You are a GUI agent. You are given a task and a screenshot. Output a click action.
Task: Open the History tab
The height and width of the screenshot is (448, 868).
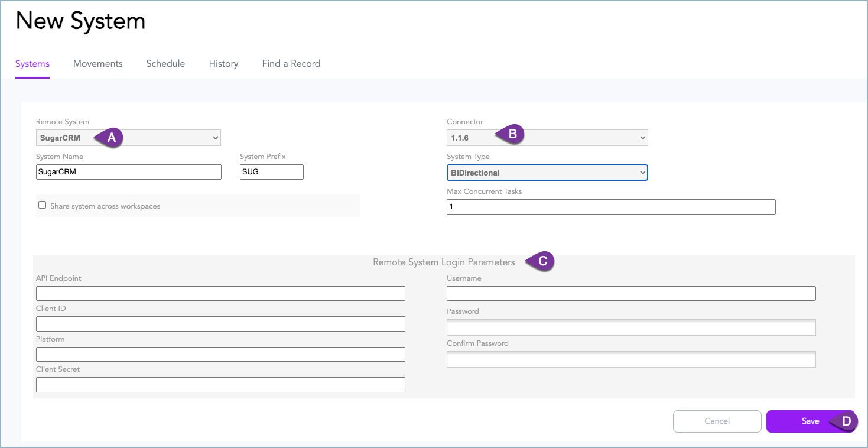[x=223, y=64]
